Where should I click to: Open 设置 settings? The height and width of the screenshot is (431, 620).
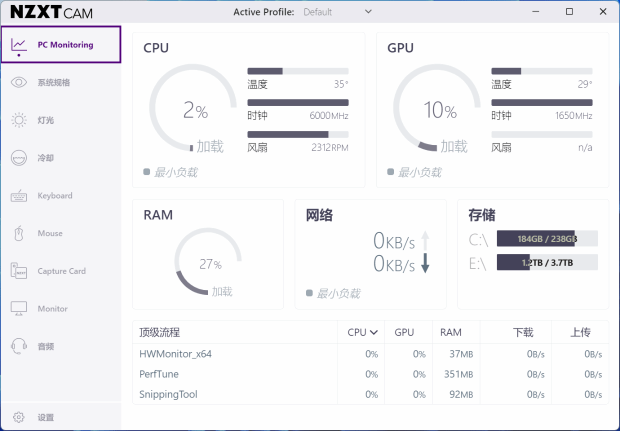click(x=61, y=417)
